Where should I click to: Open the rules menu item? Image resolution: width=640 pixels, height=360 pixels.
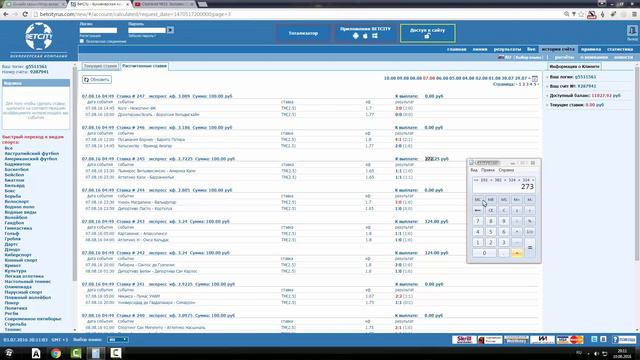point(591,49)
